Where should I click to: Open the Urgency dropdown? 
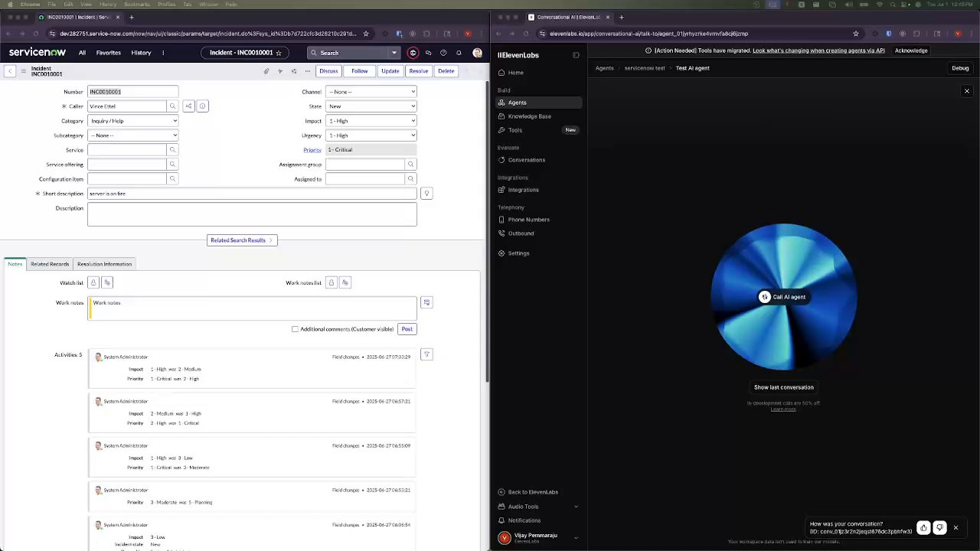tap(371, 135)
